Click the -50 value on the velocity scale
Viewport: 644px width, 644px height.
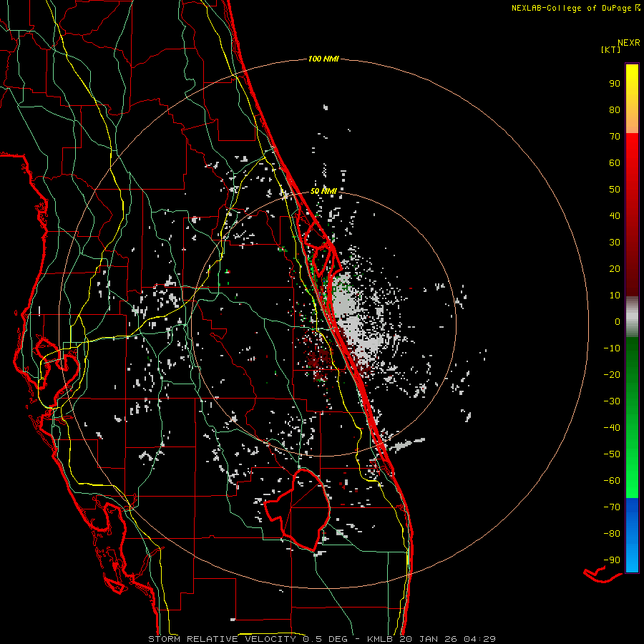click(612, 454)
